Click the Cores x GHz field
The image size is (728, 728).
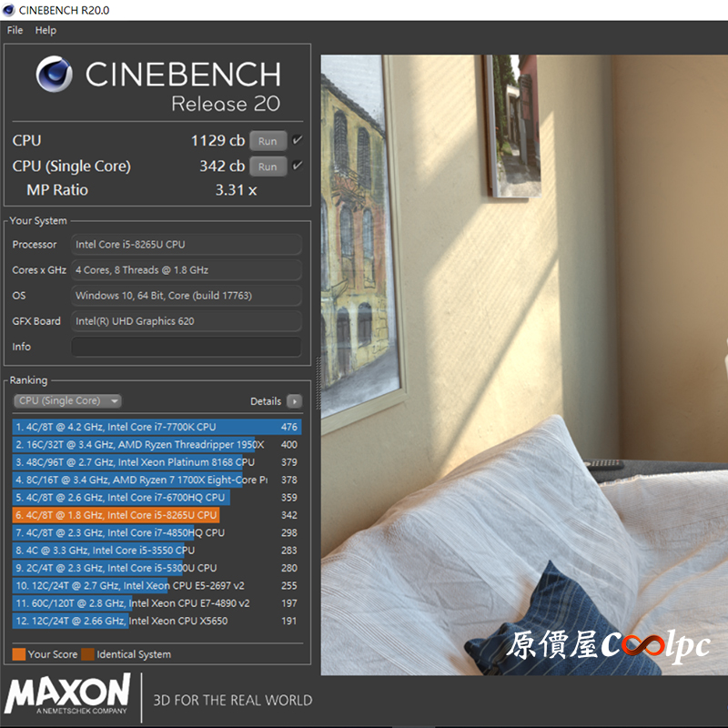tap(187, 270)
